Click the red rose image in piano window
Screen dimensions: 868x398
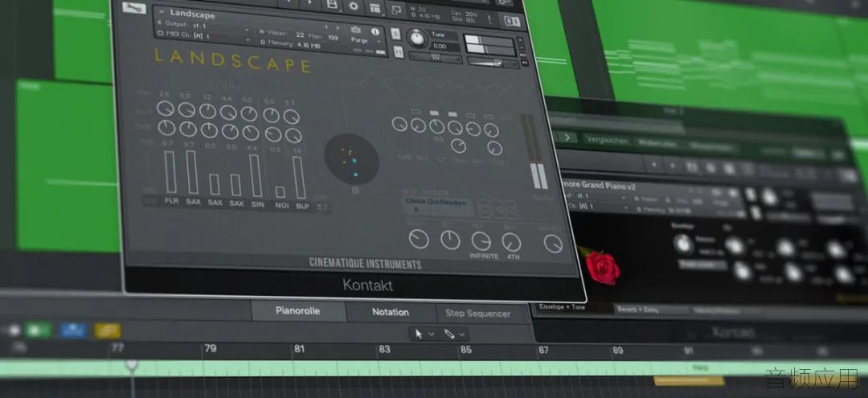(602, 268)
